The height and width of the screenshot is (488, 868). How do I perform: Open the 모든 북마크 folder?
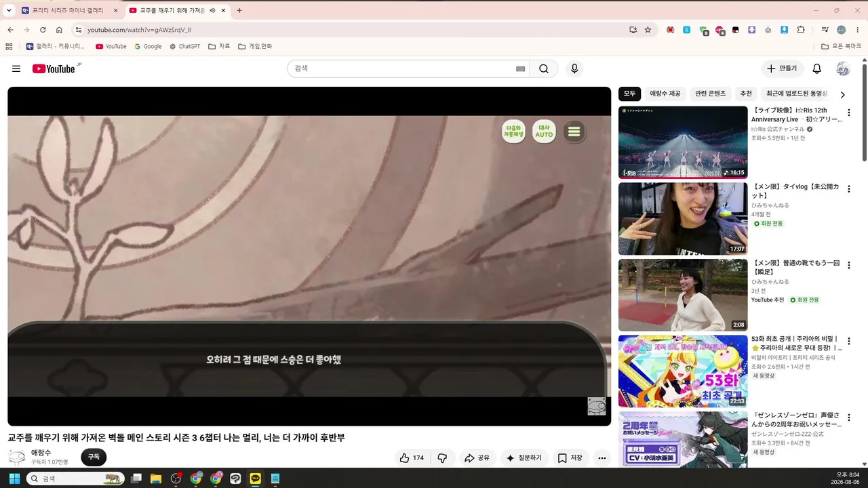(841, 46)
